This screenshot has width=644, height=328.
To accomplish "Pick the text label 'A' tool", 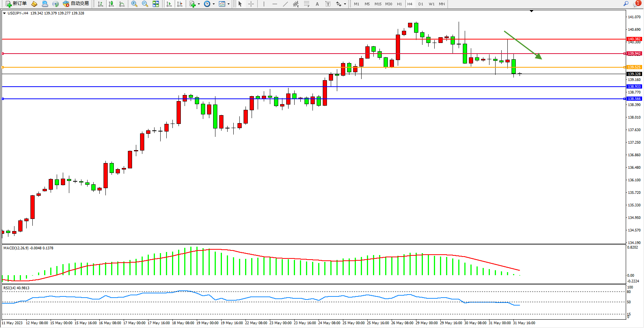I will click(x=317, y=4).
